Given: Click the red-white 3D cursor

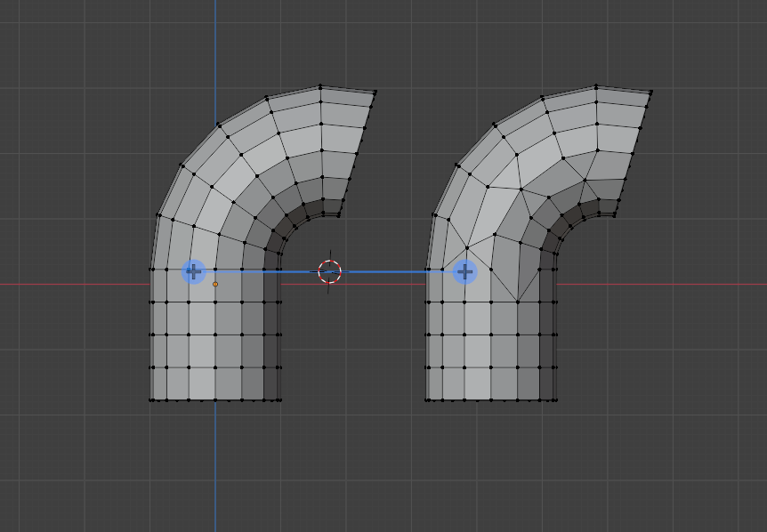Looking at the screenshot, I should coord(329,271).
